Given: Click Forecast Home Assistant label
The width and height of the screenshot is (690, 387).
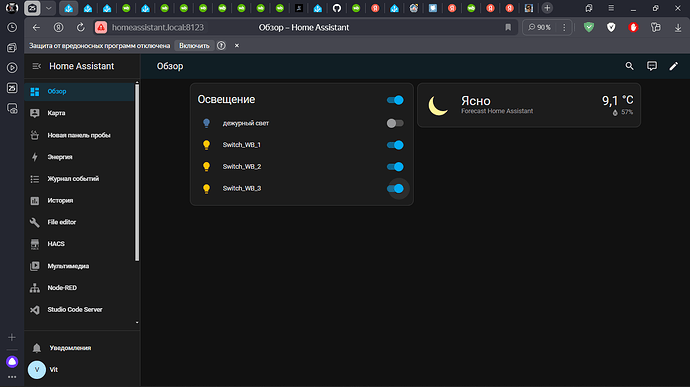Looking at the screenshot, I should point(497,111).
